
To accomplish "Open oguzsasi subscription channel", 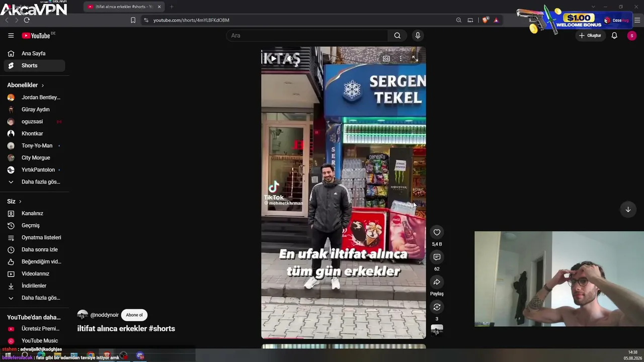I will coord(34,122).
